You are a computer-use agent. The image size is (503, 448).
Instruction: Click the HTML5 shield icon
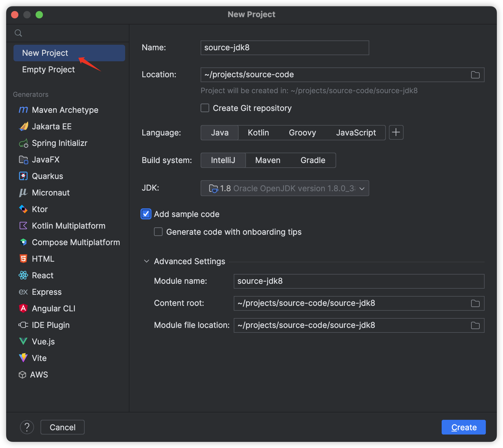click(23, 259)
